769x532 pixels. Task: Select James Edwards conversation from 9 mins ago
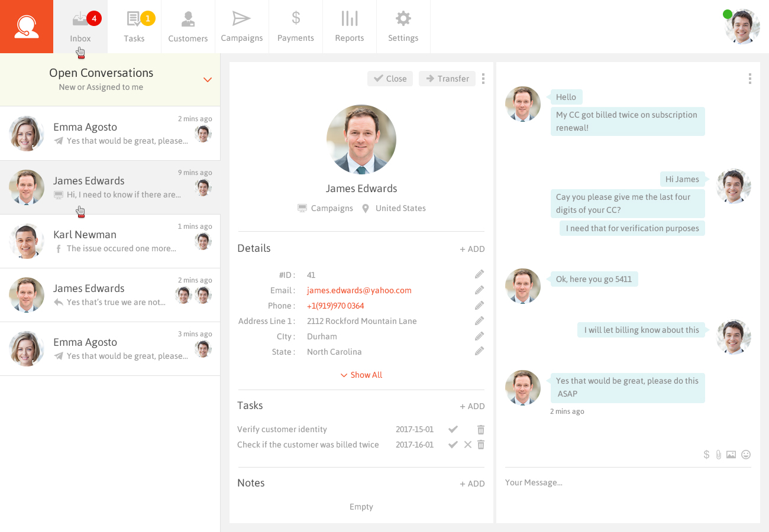click(x=110, y=187)
